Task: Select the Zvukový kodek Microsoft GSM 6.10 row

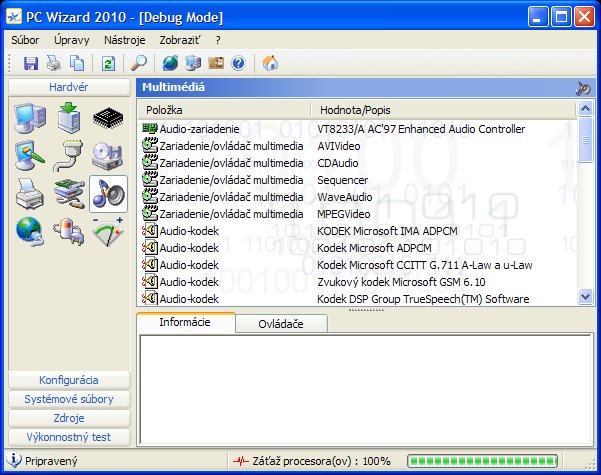Action: pyautogui.click(x=357, y=282)
